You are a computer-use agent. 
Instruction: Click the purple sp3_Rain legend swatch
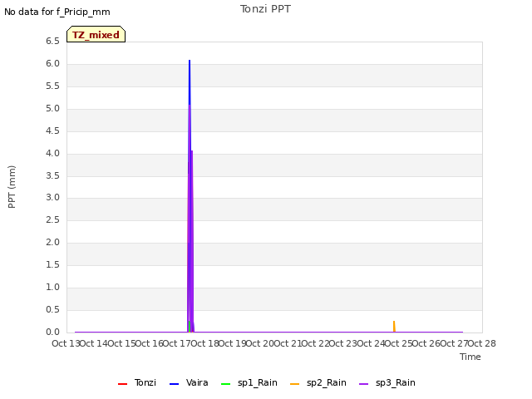pyautogui.click(x=364, y=384)
